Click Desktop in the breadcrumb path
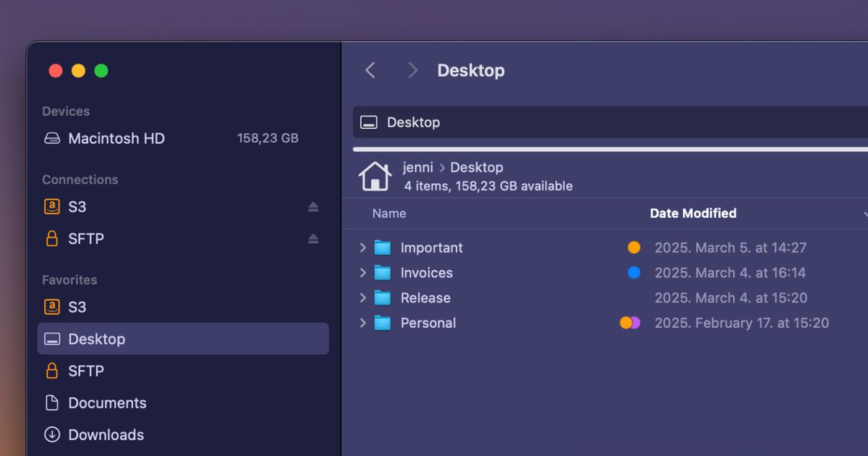Image resolution: width=868 pixels, height=456 pixels. 477,167
